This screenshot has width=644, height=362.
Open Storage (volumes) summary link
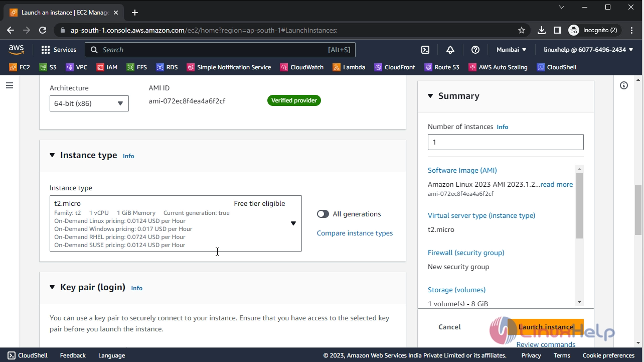click(x=456, y=290)
